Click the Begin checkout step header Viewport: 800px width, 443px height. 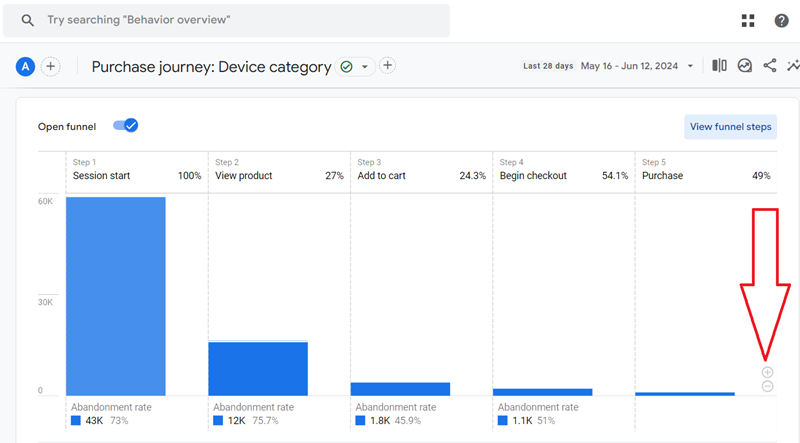point(533,175)
